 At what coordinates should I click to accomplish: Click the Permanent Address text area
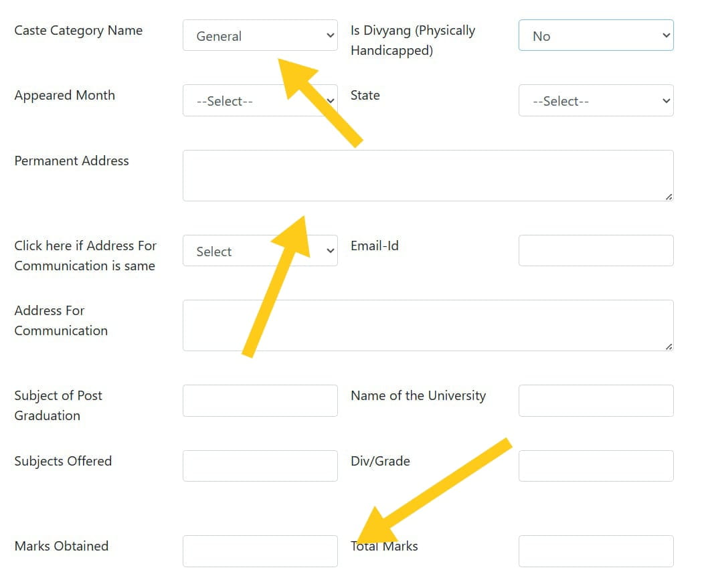[428, 175]
